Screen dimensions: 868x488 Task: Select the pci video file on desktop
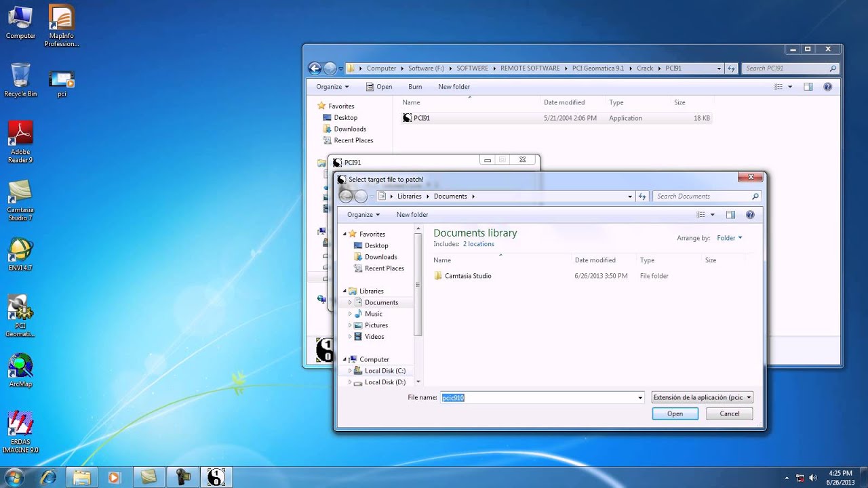coord(62,84)
